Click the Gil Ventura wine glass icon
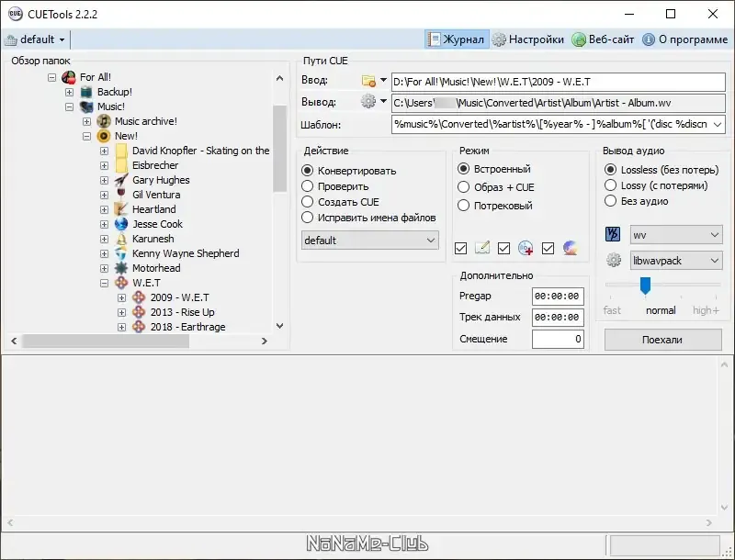735x560 pixels. pos(121,195)
